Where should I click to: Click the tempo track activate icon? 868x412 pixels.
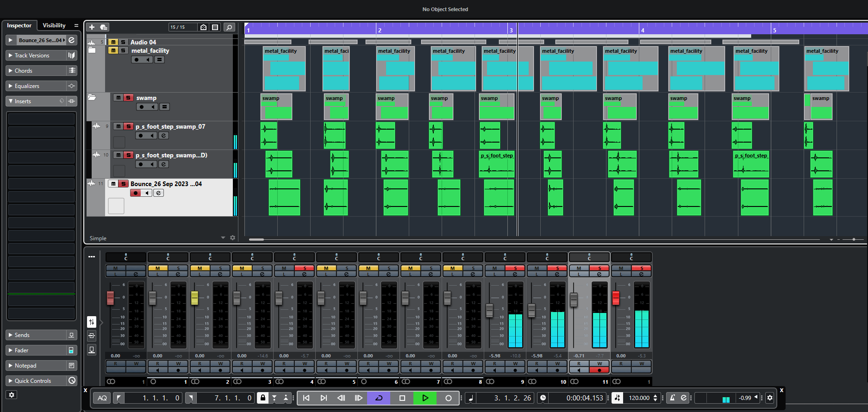(x=618, y=398)
